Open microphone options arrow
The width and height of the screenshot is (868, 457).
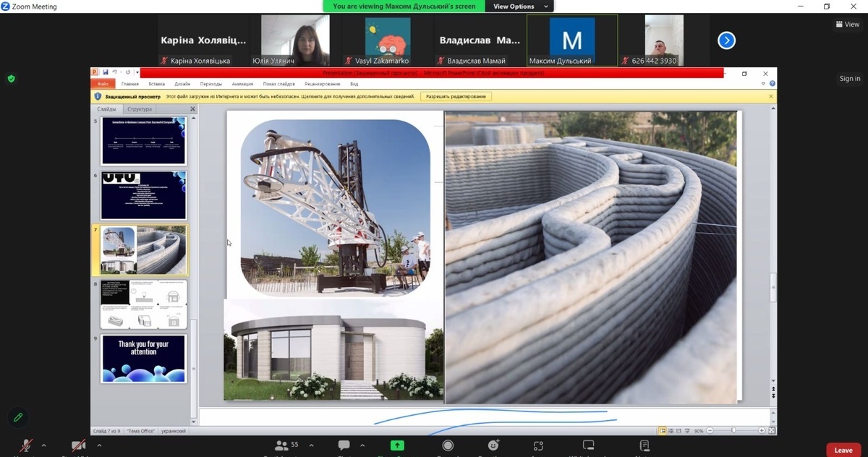[x=44, y=445]
